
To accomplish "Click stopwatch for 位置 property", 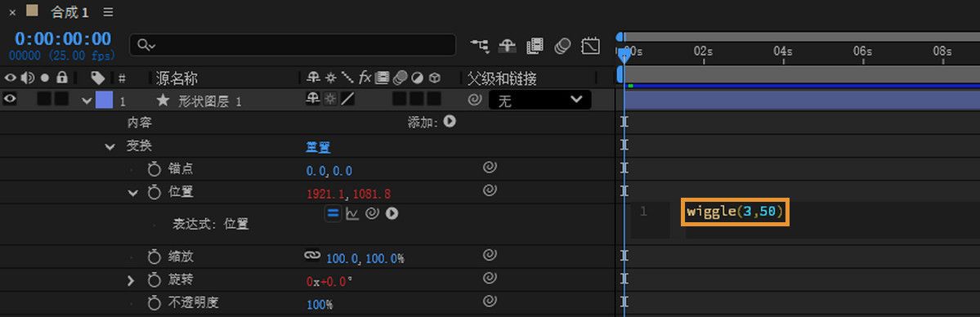I will click(154, 193).
